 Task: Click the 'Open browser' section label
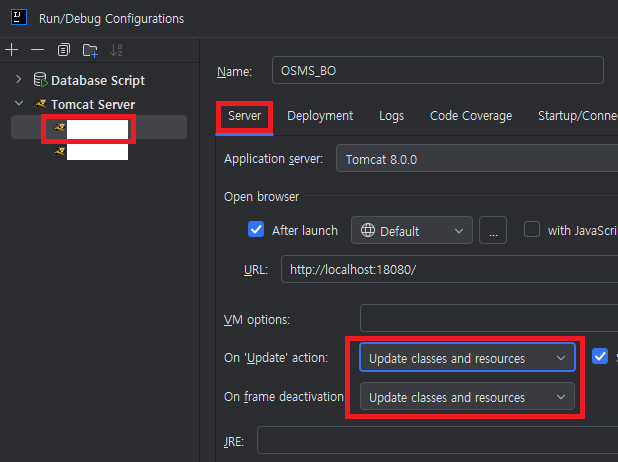pos(261,196)
